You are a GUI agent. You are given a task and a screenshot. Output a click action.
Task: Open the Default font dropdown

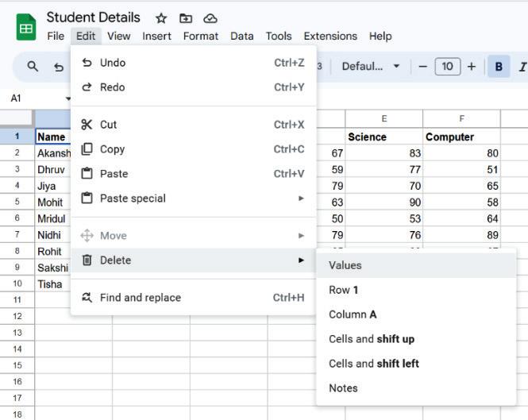371,67
